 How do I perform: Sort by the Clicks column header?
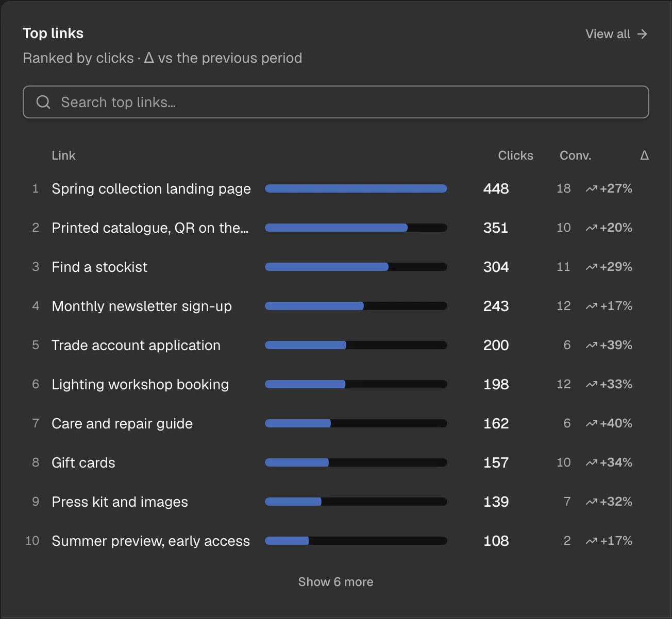click(515, 156)
